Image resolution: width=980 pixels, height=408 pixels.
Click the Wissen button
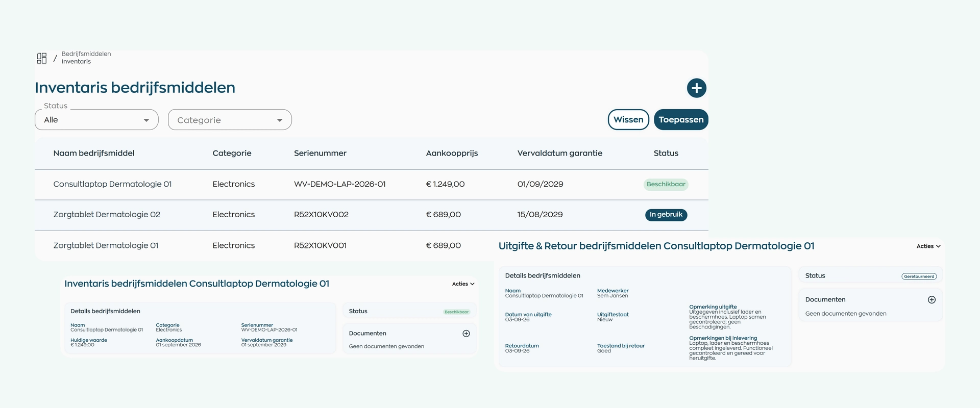coord(628,120)
